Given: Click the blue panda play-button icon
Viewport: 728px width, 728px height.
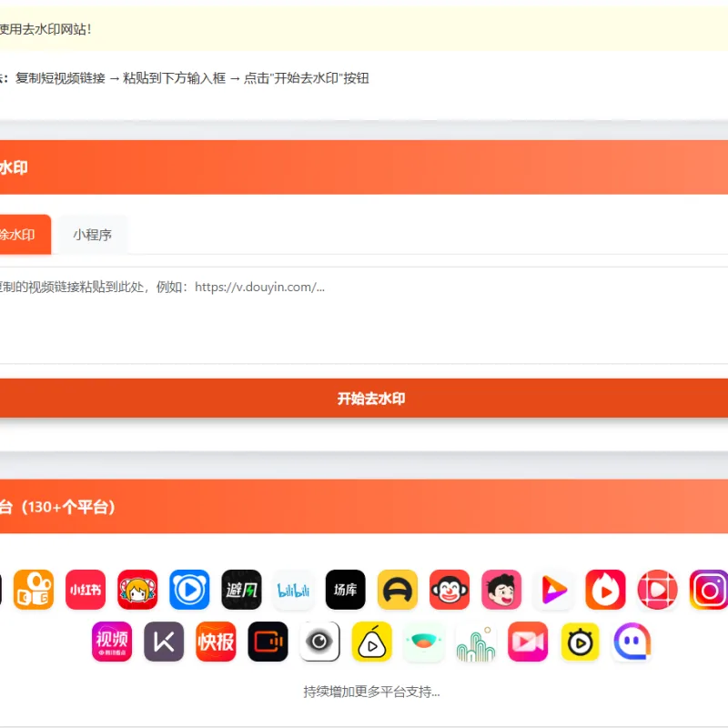Looking at the screenshot, I should tap(189, 590).
